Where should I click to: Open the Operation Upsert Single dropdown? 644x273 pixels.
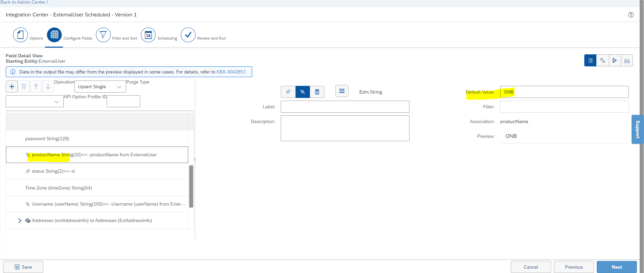tap(100, 87)
